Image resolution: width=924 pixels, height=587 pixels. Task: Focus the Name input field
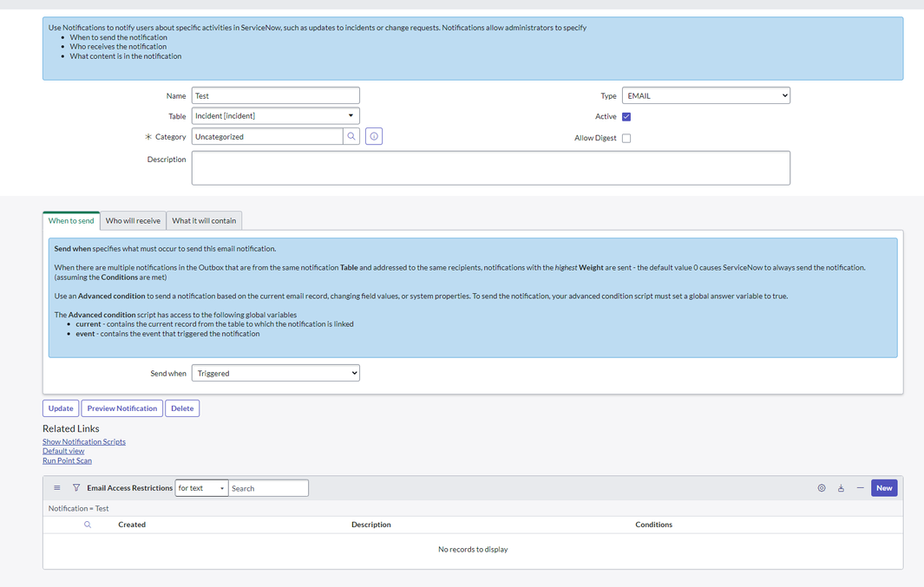pos(275,95)
